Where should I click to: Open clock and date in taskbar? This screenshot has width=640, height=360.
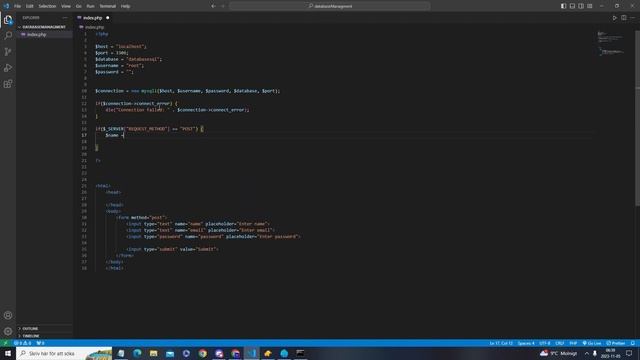610,353
